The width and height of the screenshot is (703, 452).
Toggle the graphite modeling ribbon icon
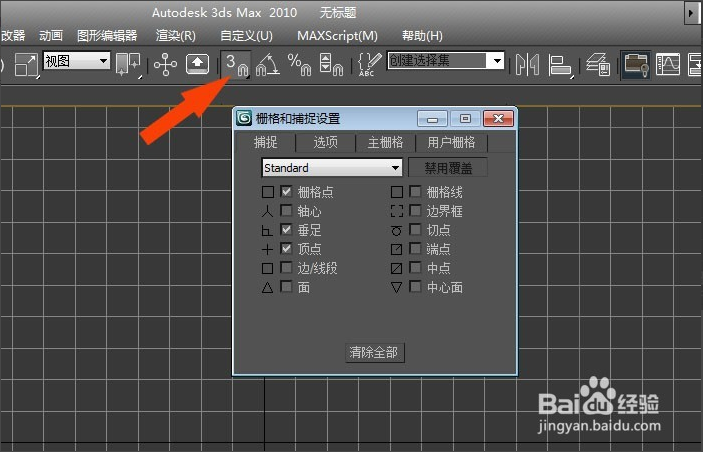(636, 64)
